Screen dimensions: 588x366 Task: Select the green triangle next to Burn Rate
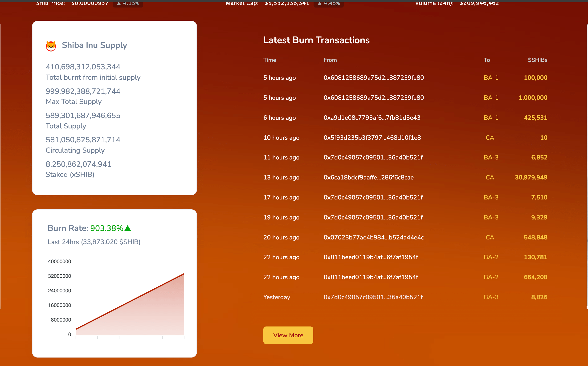(x=128, y=228)
